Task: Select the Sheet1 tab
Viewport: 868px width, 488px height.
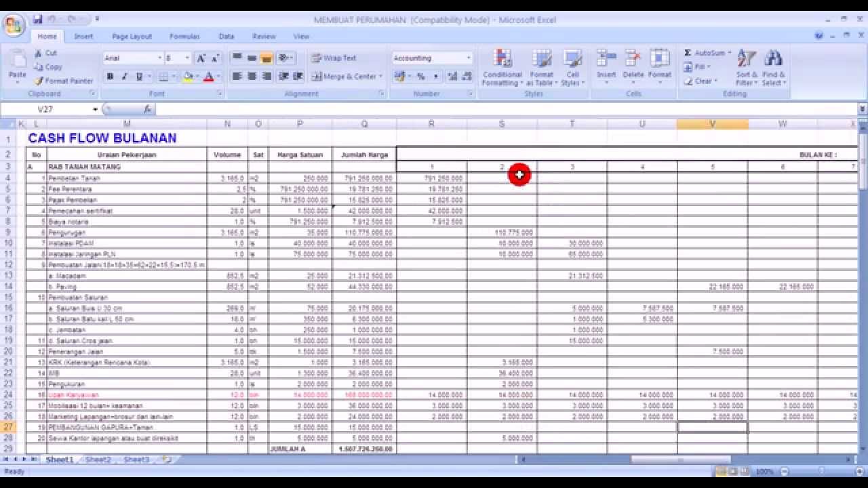Action: click(x=59, y=460)
